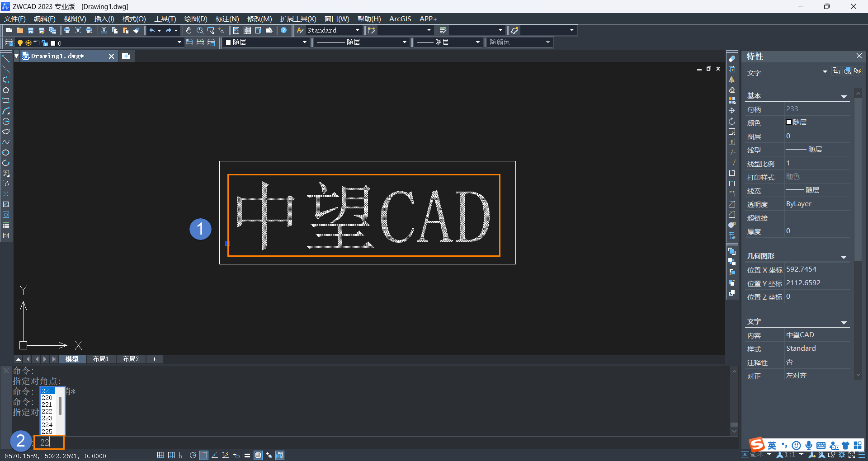Select the Trim tool in the modify toolbar
The width and height of the screenshot is (868, 461).
(732, 152)
